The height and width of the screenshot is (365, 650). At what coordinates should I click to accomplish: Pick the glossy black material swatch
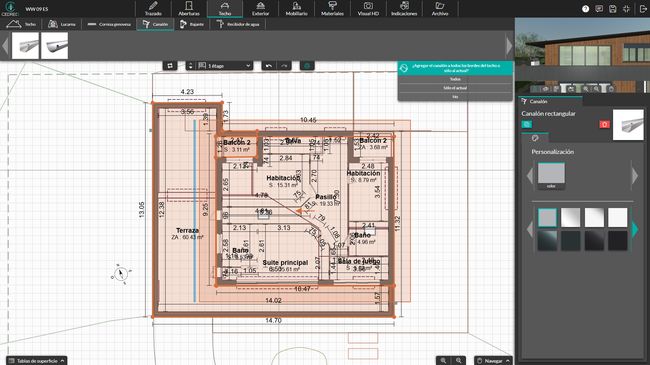594,241
